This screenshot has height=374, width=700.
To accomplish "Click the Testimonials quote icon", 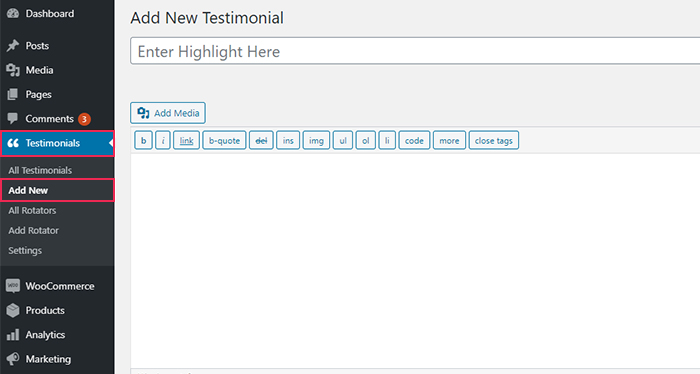I will tap(13, 143).
